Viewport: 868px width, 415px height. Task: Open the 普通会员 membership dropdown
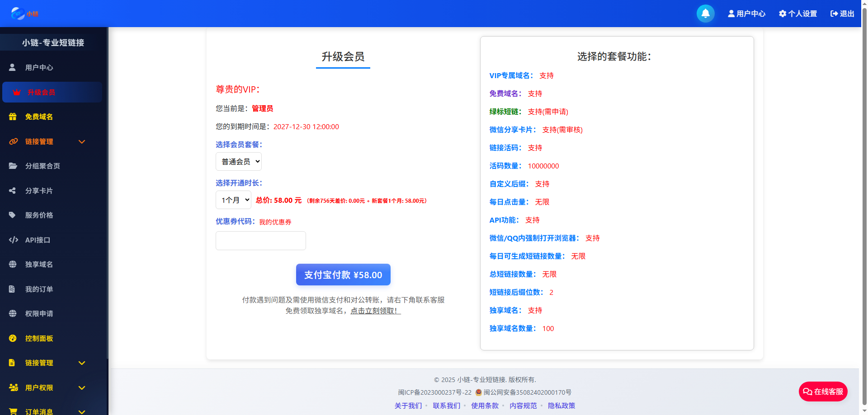click(238, 161)
